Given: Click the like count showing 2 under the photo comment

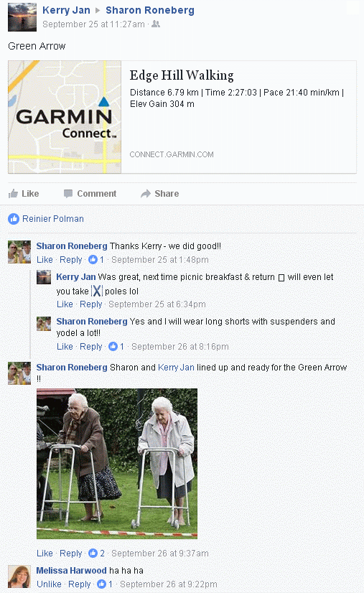Looking at the screenshot, I should pos(97,554).
